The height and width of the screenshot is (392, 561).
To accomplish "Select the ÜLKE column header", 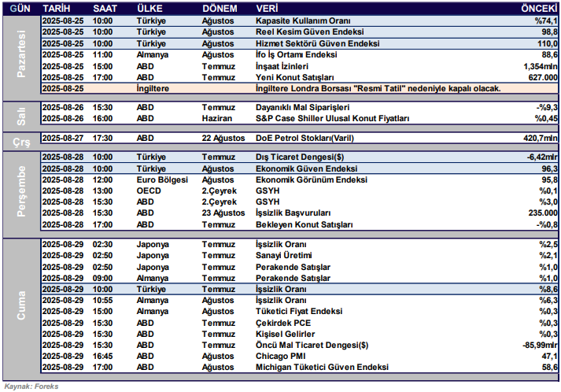I will tap(151, 6).
